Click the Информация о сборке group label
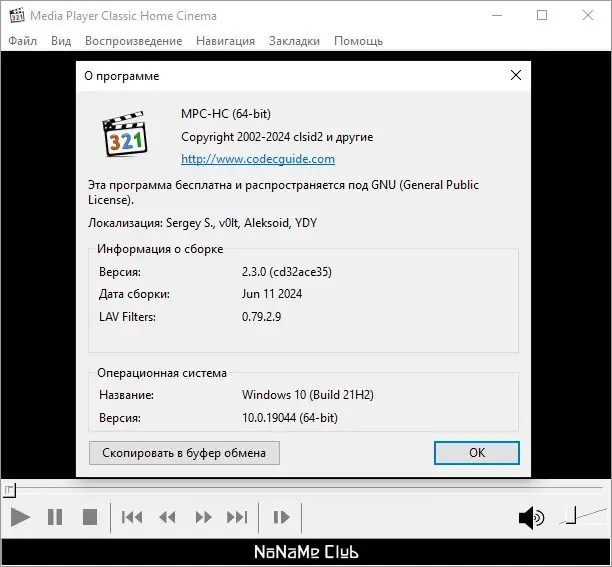This screenshot has width=612, height=567. pyautogui.click(x=160, y=249)
